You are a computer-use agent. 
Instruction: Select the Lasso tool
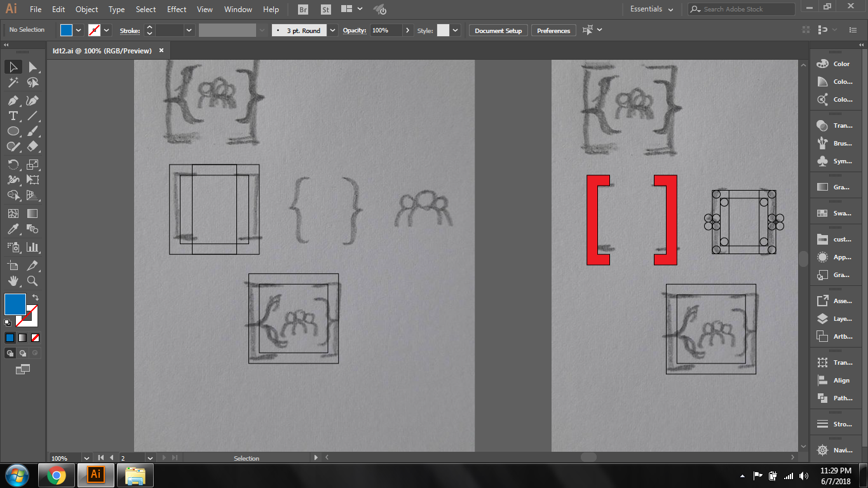(x=32, y=83)
